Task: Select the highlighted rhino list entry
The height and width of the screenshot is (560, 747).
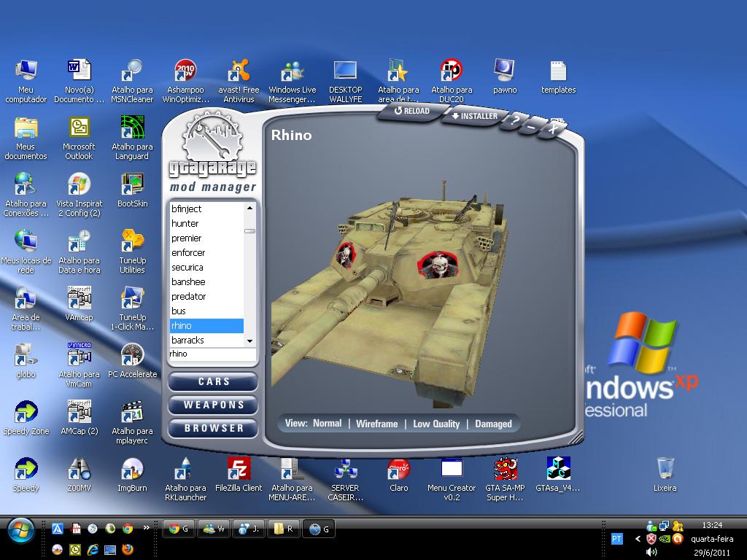Action: (206, 326)
